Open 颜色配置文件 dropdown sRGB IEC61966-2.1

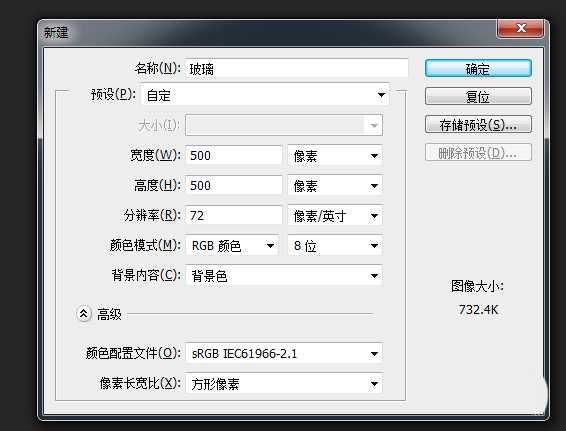point(284,353)
